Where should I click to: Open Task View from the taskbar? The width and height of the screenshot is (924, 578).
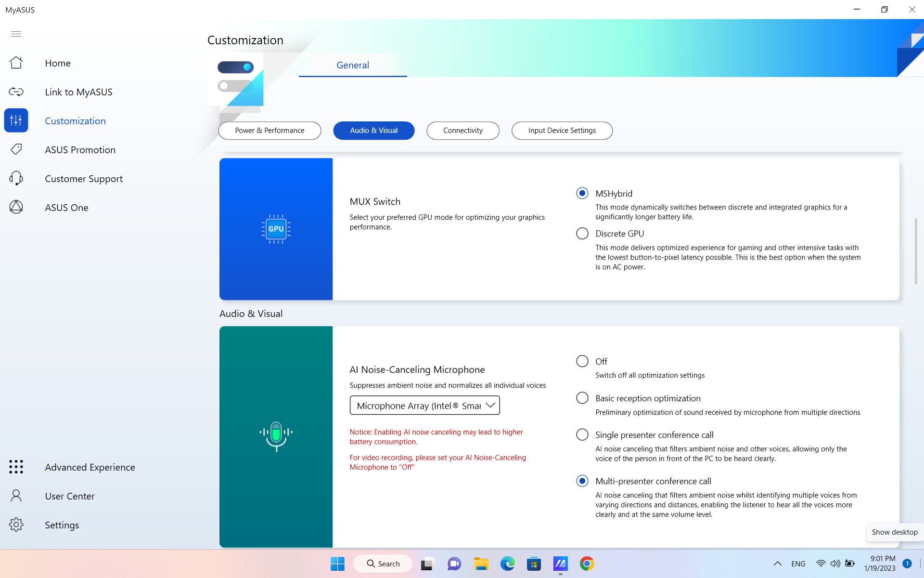tap(428, 564)
